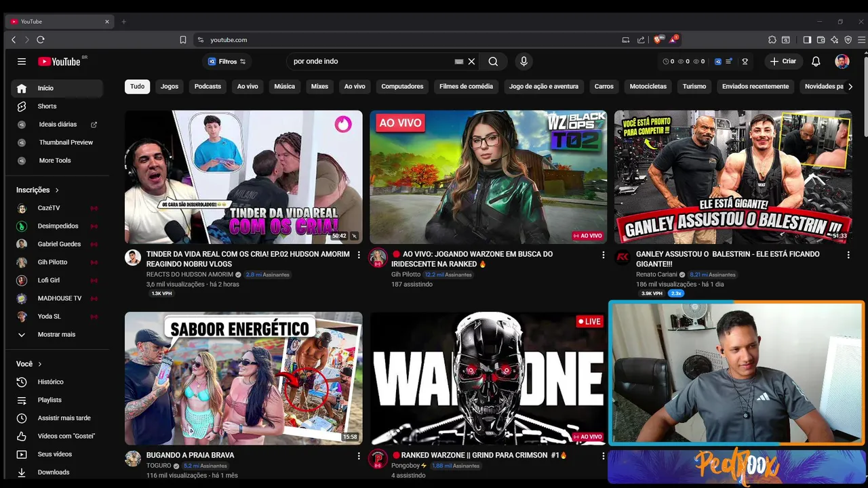Click the vidIQ trophy icon
Viewport: 868px width, 488px height.
(x=745, y=62)
